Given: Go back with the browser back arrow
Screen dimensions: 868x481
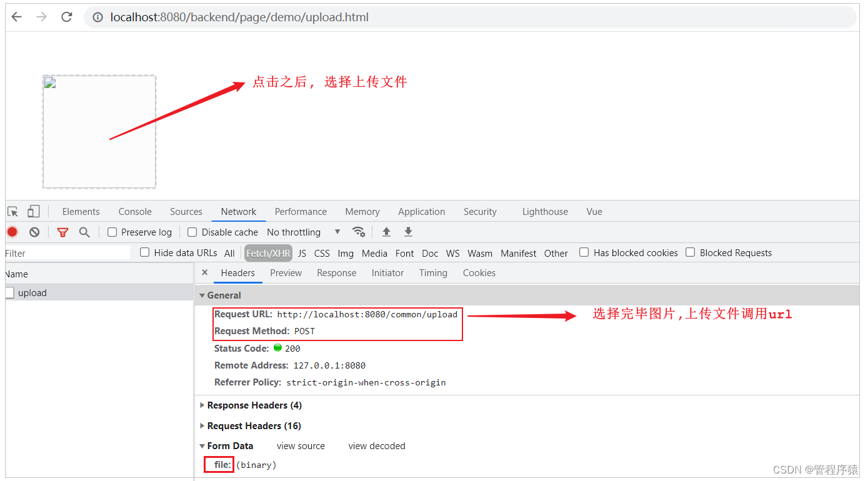Looking at the screenshot, I should coord(17,17).
